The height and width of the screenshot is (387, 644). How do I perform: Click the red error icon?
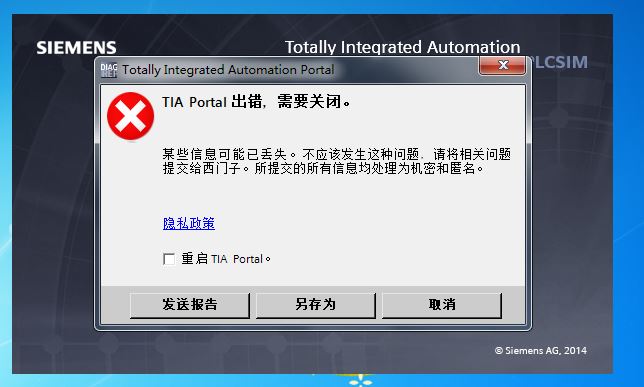(x=131, y=116)
